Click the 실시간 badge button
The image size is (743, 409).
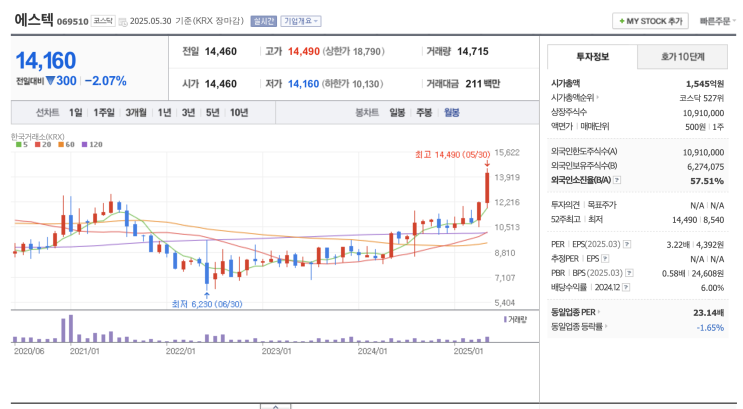(x=263, y=21)
